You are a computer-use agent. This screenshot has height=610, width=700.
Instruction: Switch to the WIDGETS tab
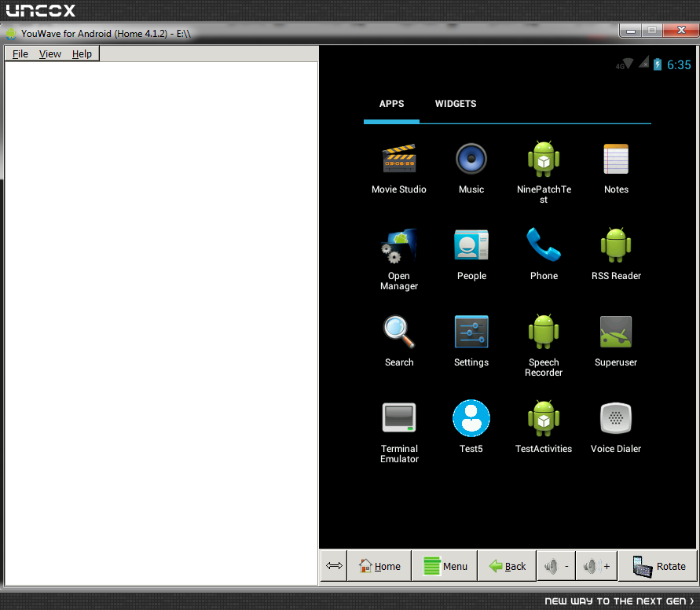click(x=456, y=104)
